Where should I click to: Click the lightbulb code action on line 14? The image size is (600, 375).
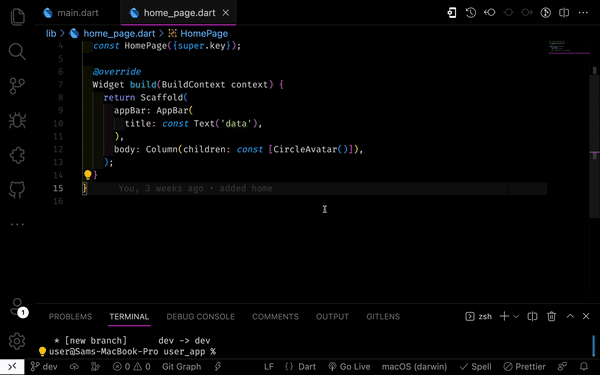[88, 175]
